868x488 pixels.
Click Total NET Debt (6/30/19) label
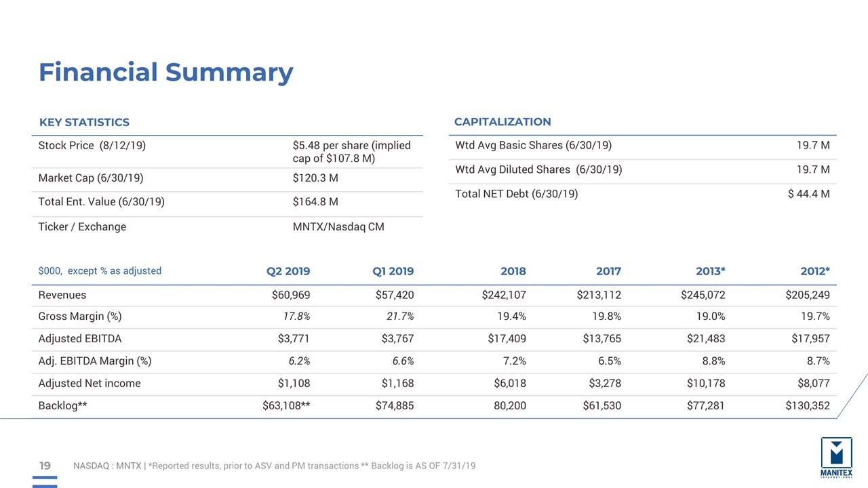pos(517,194)
